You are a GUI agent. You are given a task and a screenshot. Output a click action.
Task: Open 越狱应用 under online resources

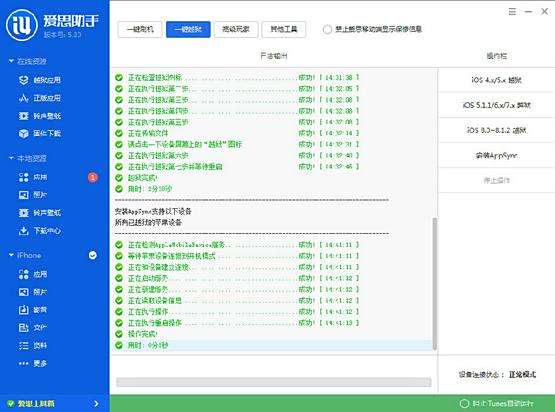click(40, 80)
